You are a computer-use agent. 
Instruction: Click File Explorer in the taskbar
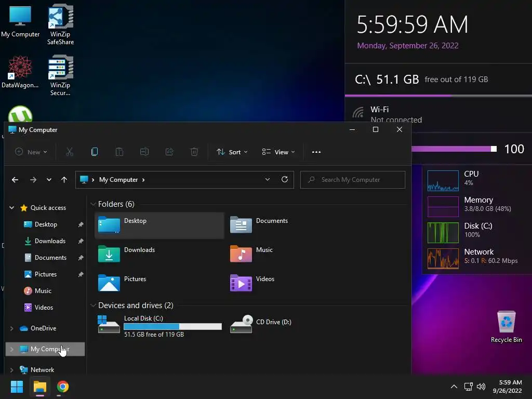[39, 387]
